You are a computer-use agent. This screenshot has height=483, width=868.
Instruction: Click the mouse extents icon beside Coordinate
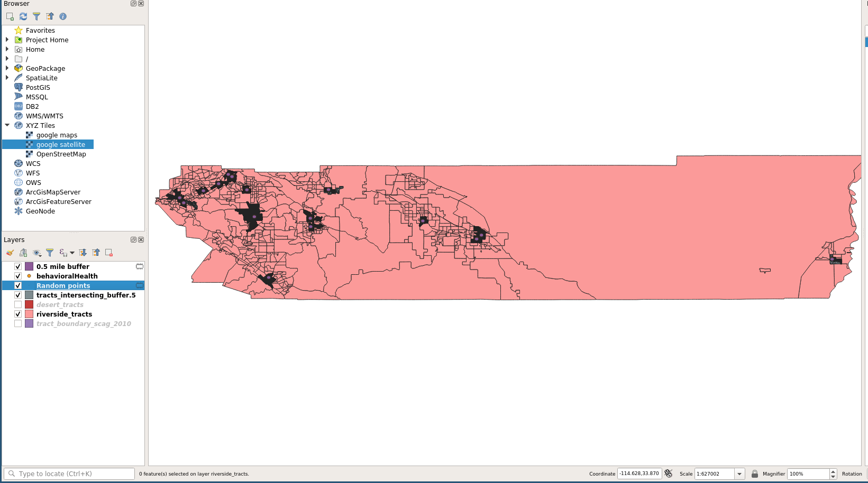coord(669,474)
